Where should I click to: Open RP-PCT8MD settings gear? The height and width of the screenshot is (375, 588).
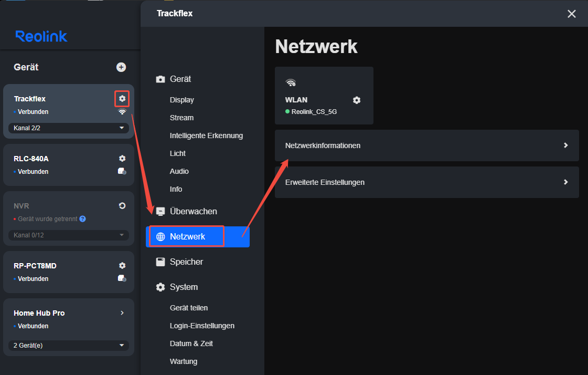coord(122,265)
